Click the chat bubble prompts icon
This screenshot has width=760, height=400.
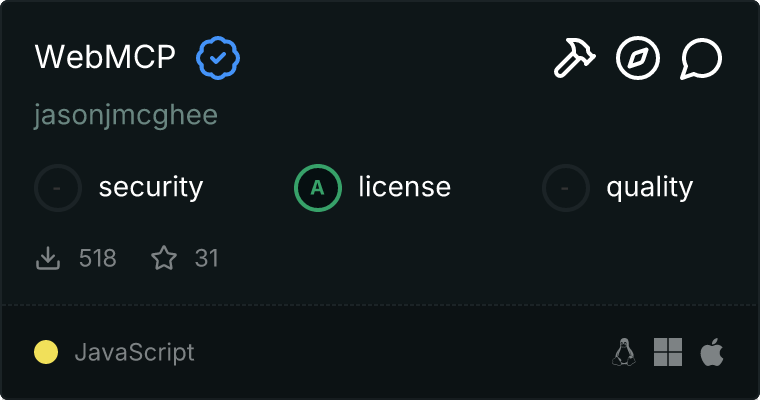[701, 60]
